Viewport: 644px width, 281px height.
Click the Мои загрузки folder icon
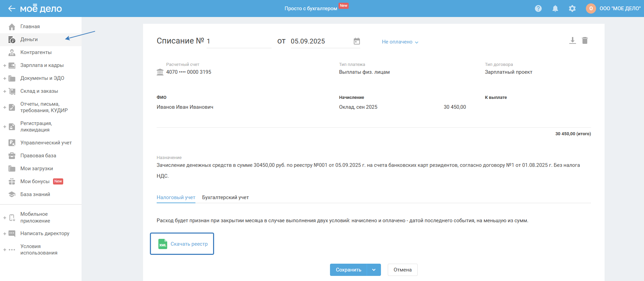(x=12, y=169)
